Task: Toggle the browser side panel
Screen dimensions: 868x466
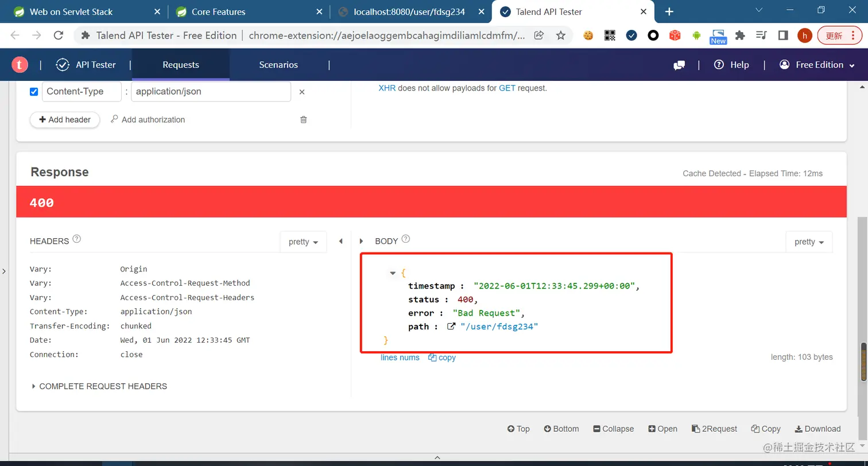Action: pyautogui.click(x=783, y=36)
